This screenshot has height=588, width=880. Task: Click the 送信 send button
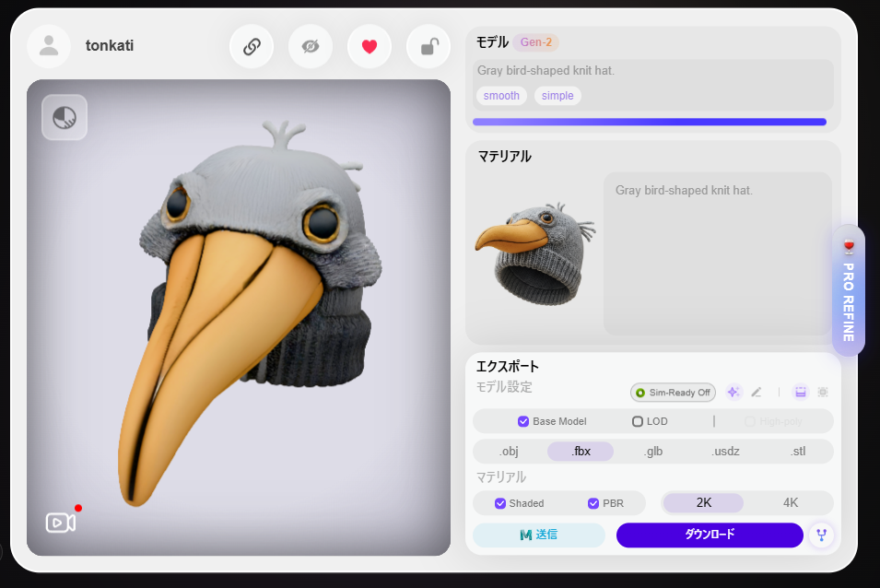tap(539, 535)
